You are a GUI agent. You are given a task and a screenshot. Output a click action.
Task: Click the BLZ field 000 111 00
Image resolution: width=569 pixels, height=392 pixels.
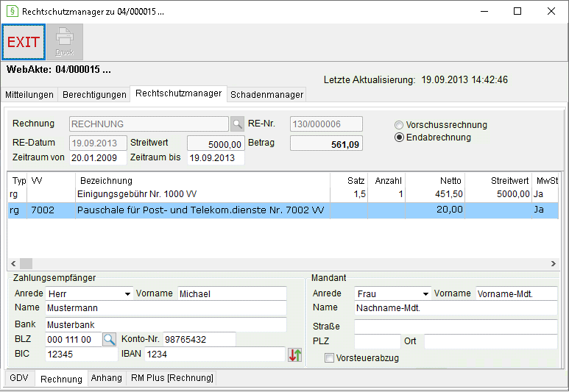tap(74, 340)
